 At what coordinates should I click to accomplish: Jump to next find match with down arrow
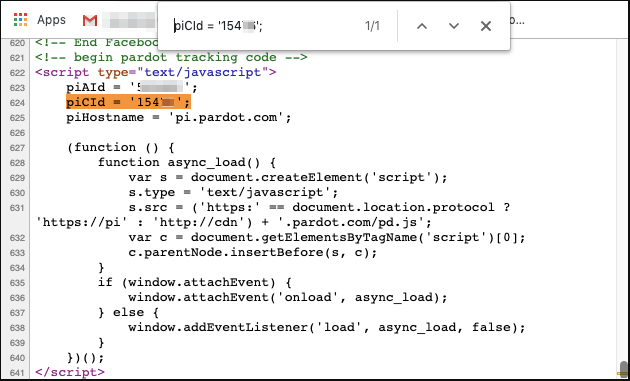click(454, 26)
